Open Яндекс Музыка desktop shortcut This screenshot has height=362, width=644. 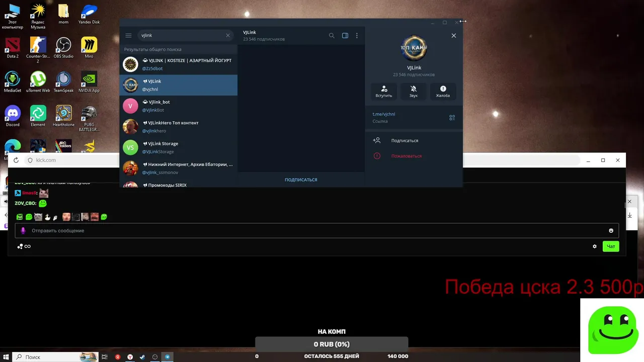tap(38, 17)
